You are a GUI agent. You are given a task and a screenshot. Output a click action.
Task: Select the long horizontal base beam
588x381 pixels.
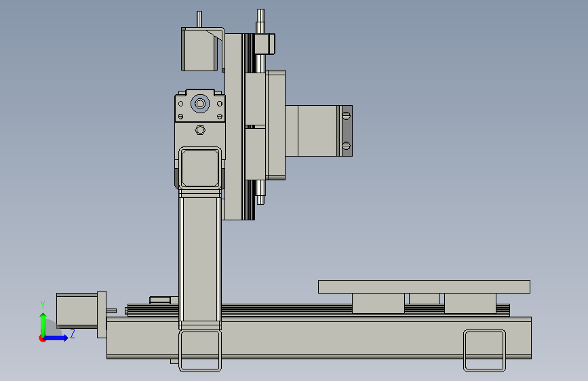[319, 338]
